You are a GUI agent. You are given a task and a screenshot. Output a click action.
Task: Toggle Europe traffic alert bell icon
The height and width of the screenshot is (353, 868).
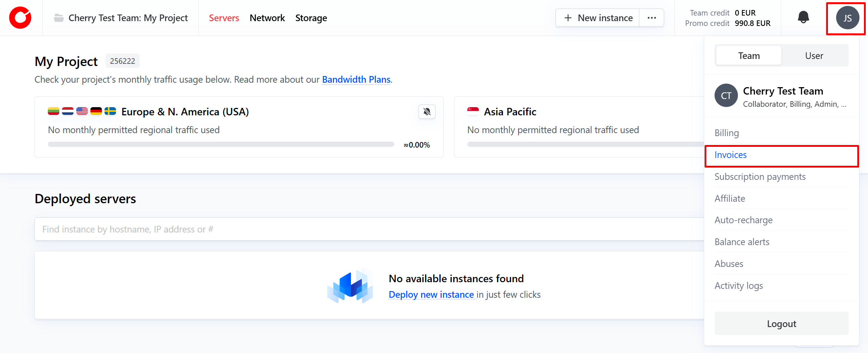[x=427, y=112]
